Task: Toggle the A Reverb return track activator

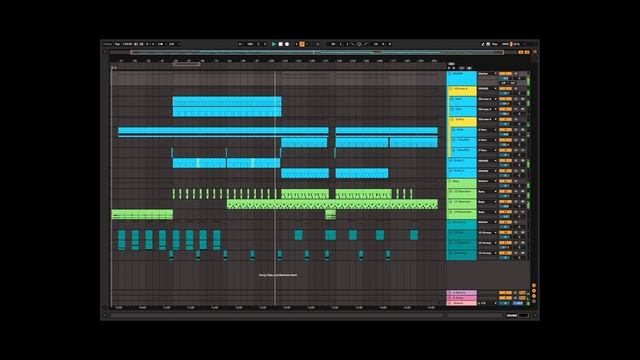Action: 505,293
